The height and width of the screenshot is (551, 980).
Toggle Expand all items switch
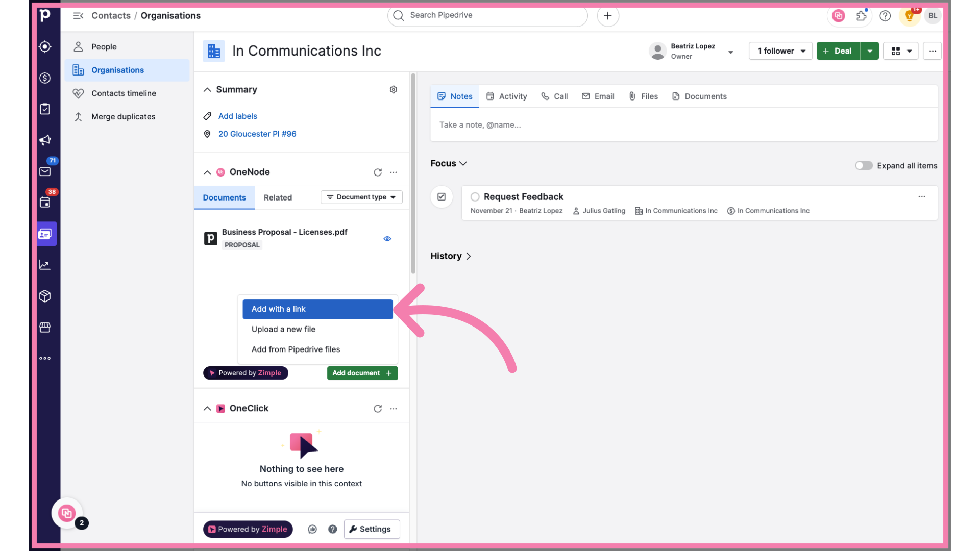pyautogui.click(x=864, y=165)
